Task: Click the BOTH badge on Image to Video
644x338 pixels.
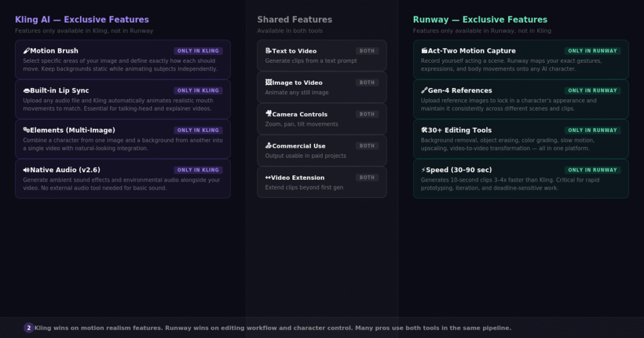Action: [x=367, y=82]
